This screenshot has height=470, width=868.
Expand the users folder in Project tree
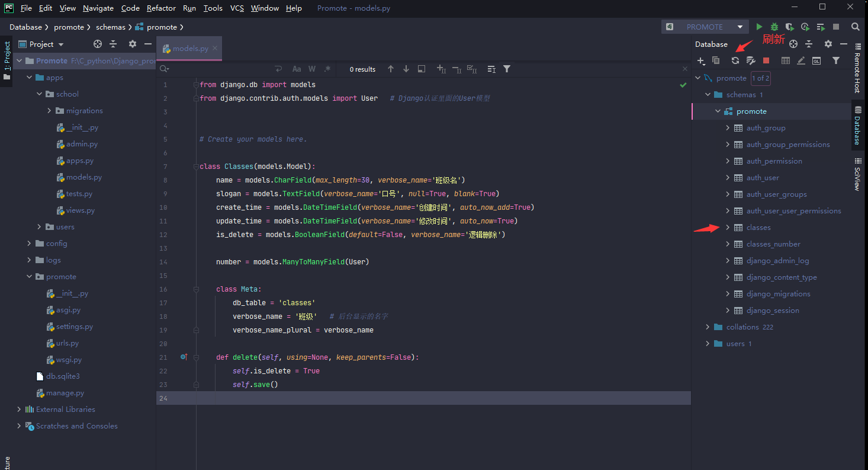[40, 227]
